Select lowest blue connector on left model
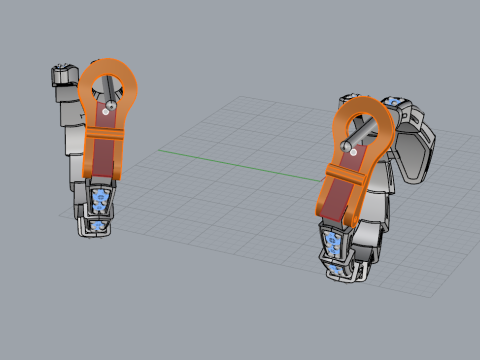The width and height of the screenshot is (480, 360). point(97,226)
